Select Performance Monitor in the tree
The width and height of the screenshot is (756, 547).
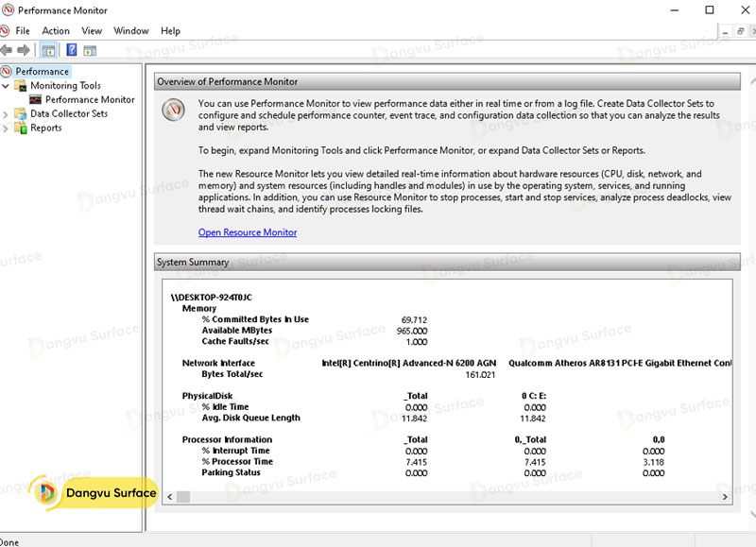pyautogui.click(x=90, y=100)
